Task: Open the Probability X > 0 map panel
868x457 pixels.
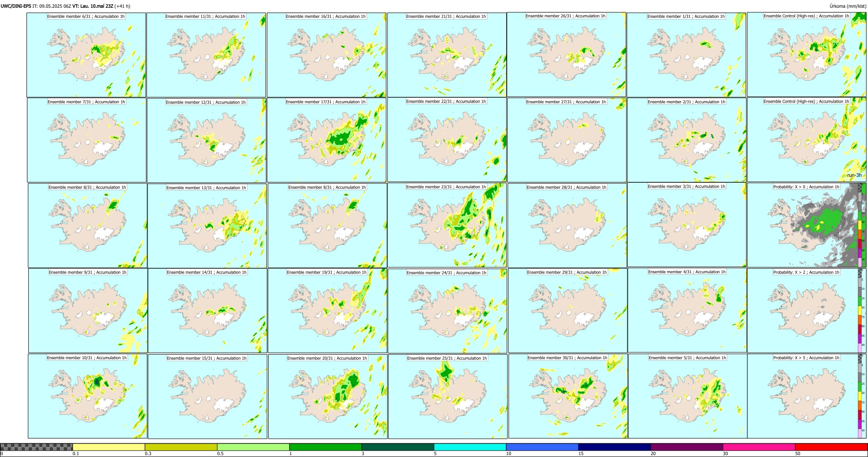Action: [x=807, y=225]
